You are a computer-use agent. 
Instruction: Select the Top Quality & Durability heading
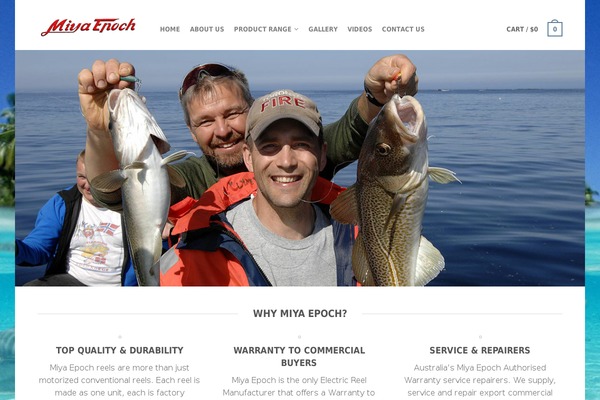click(120, 350)
